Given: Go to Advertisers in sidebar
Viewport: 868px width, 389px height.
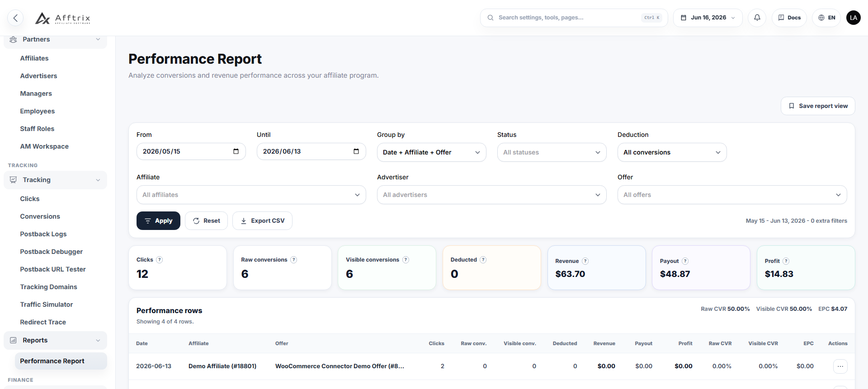Looking at the screenshot, I should [x=38, y=76].
